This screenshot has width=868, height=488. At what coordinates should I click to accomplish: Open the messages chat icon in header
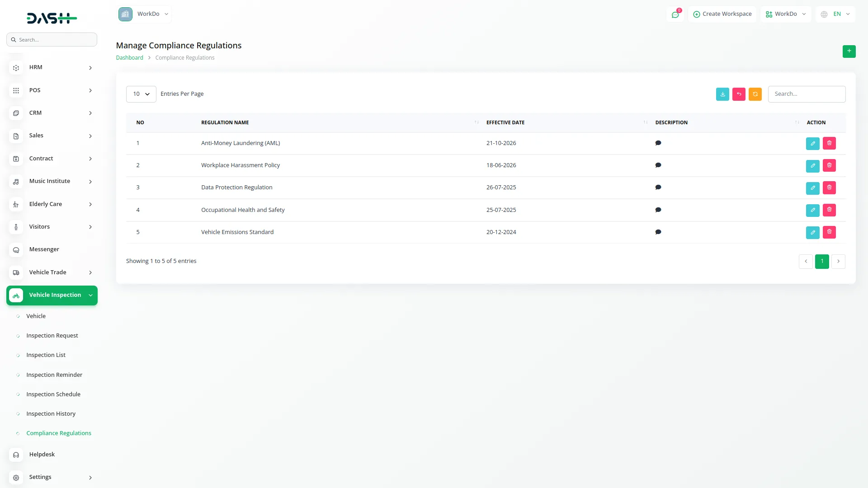pyautogui.click(x=675, y=14)
